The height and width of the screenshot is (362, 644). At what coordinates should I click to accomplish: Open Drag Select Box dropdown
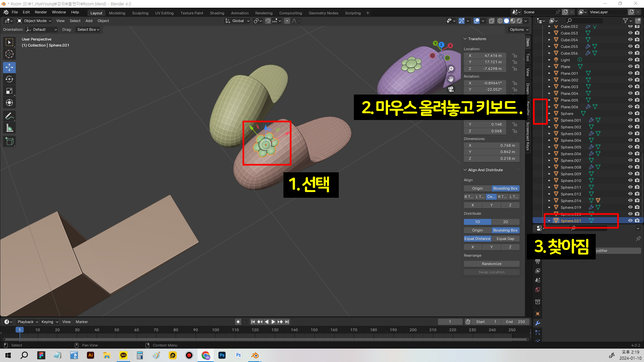pyautogui.click(x=88, y=29)
